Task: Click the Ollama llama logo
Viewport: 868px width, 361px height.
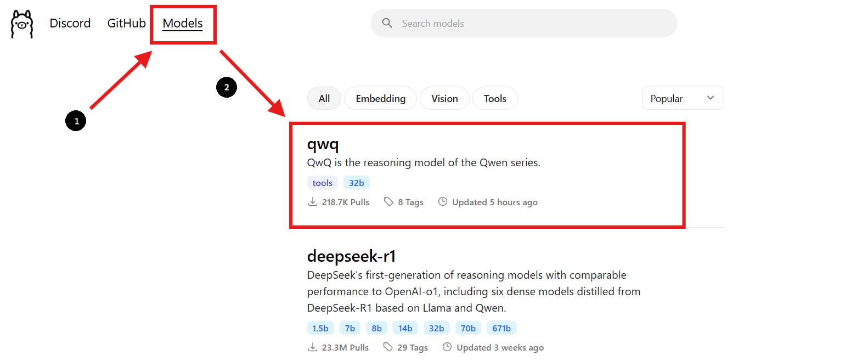Action: coord(22,24)
